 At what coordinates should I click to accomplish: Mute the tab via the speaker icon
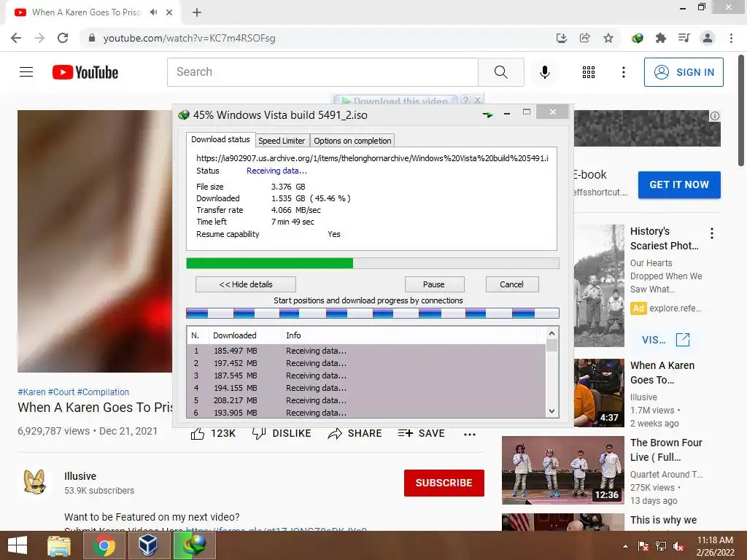click(x=153, y=12)
